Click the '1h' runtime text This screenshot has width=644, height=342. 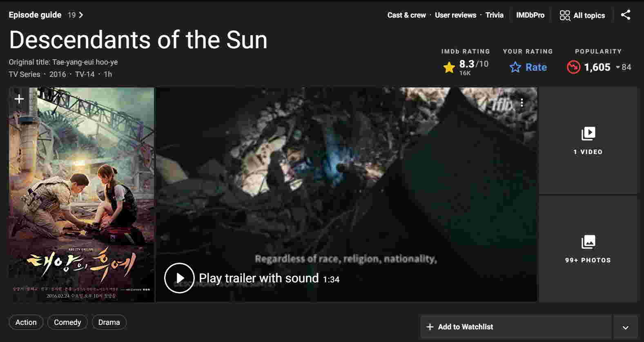(x=108, y=74)
